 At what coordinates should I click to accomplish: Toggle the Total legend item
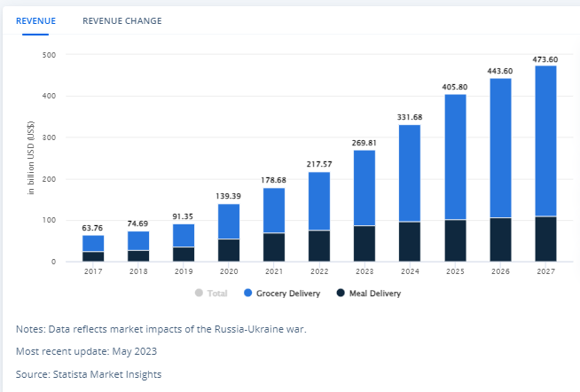point(211,294)
